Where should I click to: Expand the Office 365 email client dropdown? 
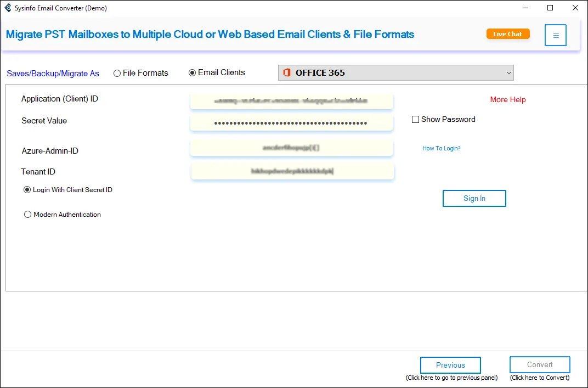[x=509, y=72]
